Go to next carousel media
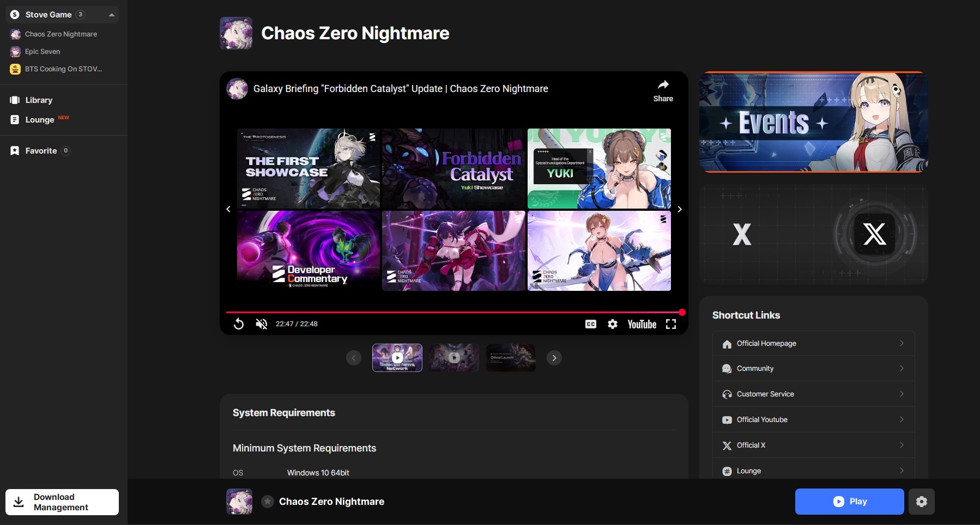 click(x=554, y=358)
